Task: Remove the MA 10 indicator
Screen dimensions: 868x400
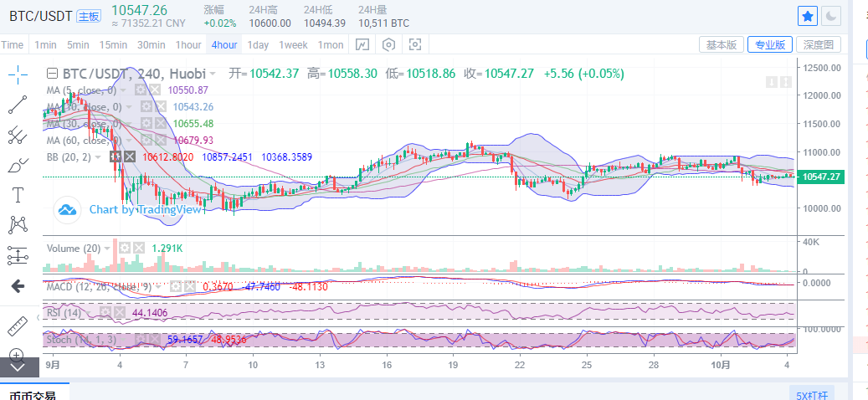Action: [160, 107]
